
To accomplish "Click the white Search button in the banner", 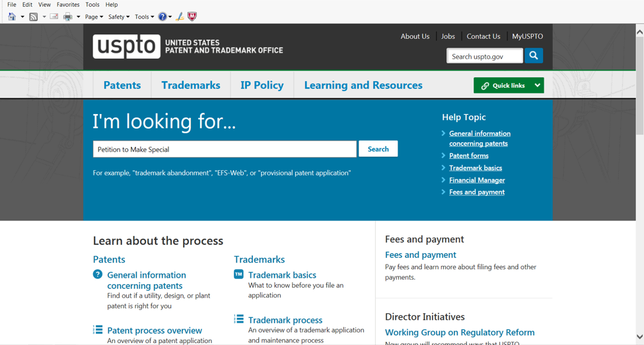I will 378,149.
